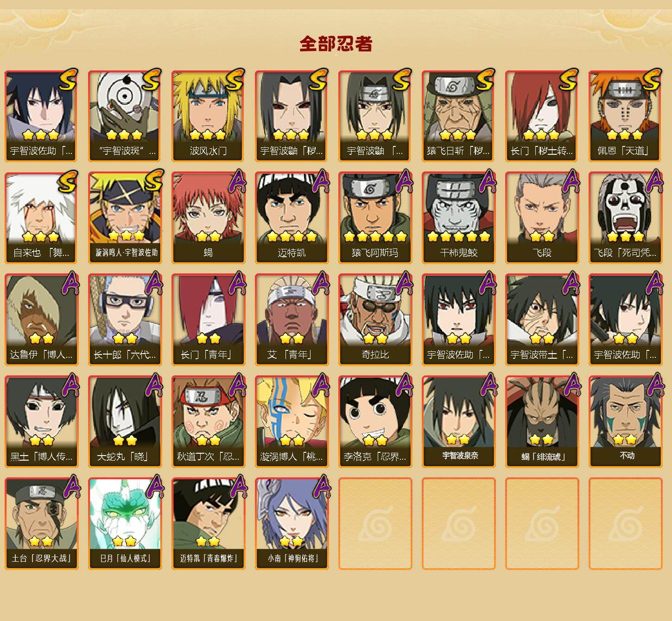
Task: Click the first empty ninja slot
Action: (375, 524)
